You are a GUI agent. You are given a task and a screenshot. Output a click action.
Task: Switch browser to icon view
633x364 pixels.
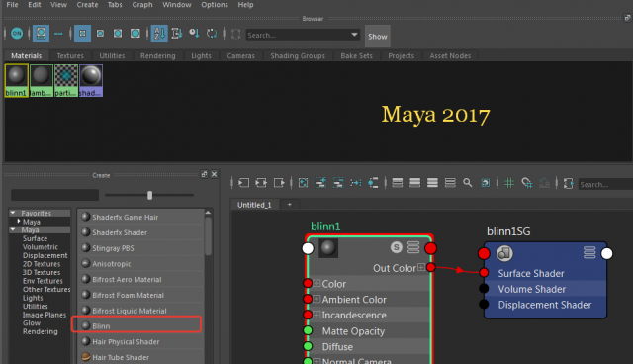pyautogui.click(x=41, y=33)
